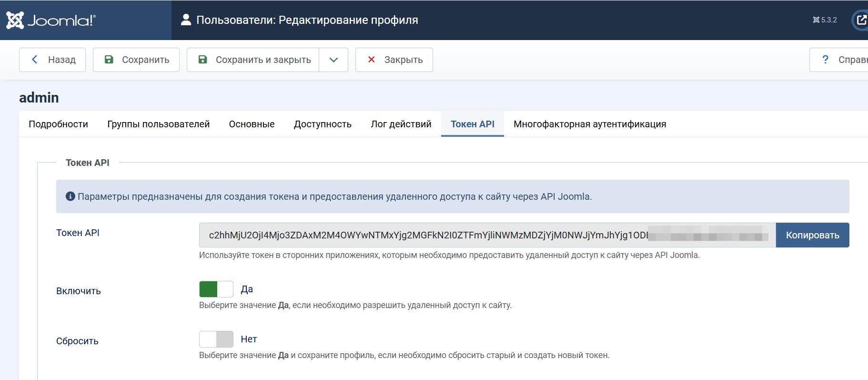Click the 'Да' label beside Включить
This screenshot has height=380, width=868.
point(247,289)
